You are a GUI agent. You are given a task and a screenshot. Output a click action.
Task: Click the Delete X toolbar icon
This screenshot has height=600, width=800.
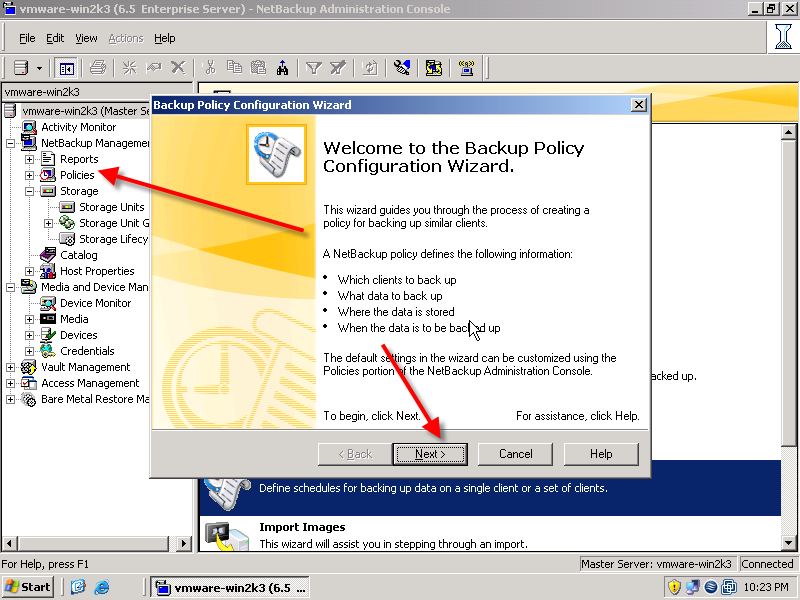point(178,67)
